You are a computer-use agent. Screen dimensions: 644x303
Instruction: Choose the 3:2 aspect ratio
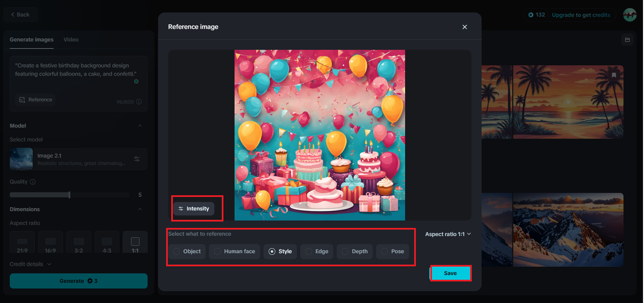(x=78, y=242)
